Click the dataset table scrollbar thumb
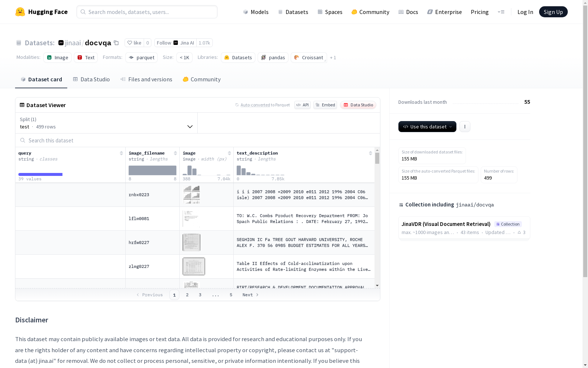Screen dimensions: 588x368 (377, 158)
